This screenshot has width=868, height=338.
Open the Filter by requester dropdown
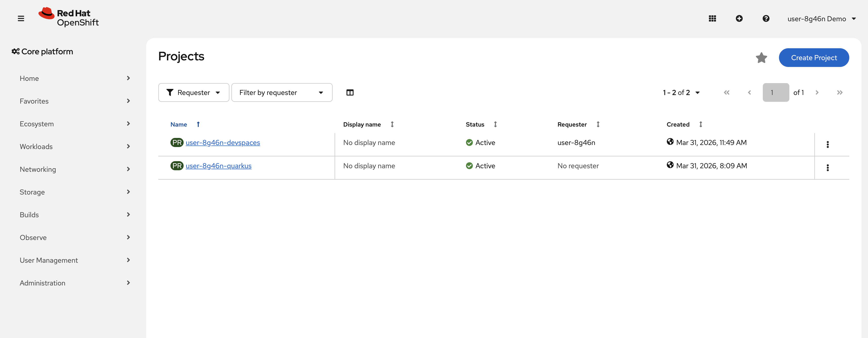coord(281,92)
